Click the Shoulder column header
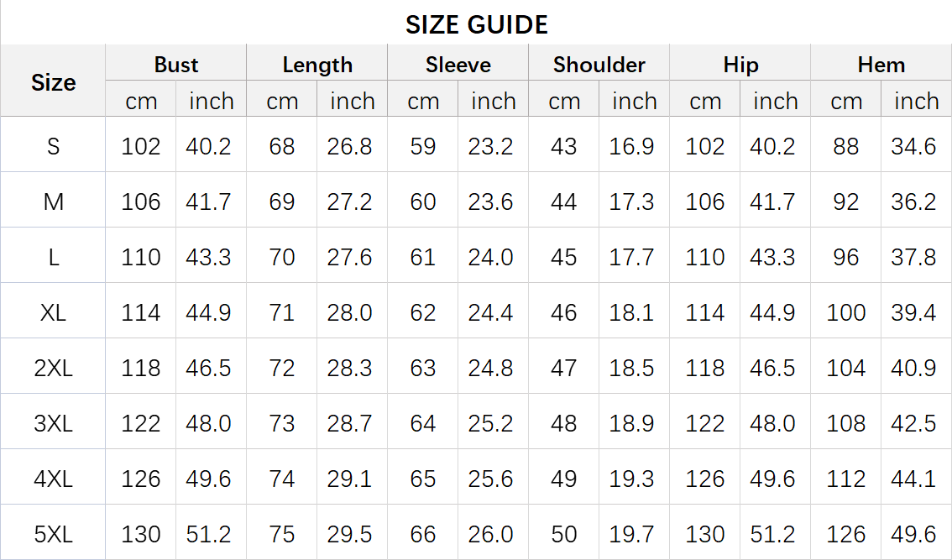952x560 pixels. pos(599,65)
